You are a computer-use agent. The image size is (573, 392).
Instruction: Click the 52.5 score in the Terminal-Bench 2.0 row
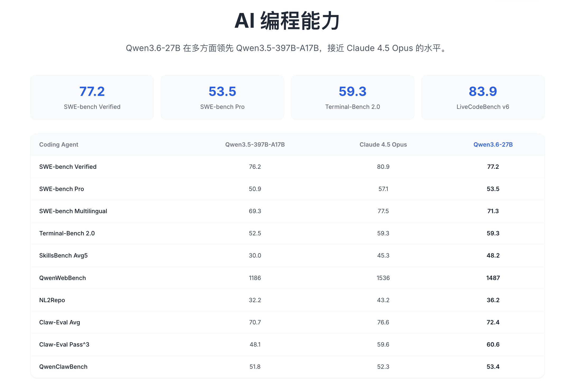[x=255, y=233]
